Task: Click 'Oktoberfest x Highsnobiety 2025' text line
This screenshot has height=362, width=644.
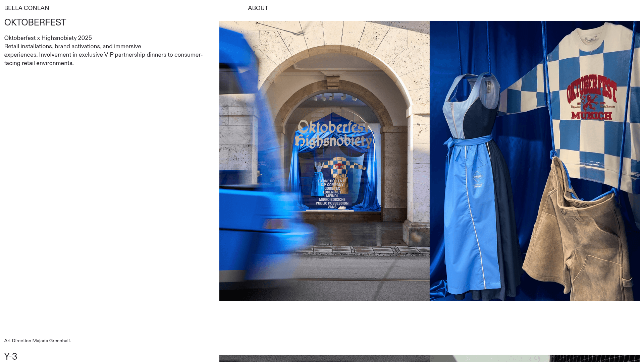Action: pyautogui.click(x=48, y=38)
